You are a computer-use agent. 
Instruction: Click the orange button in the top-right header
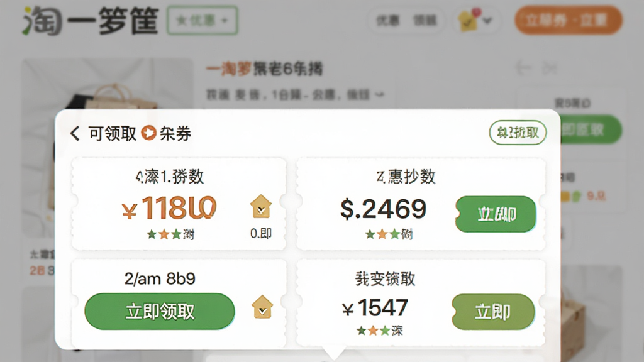tap(569, 19)
